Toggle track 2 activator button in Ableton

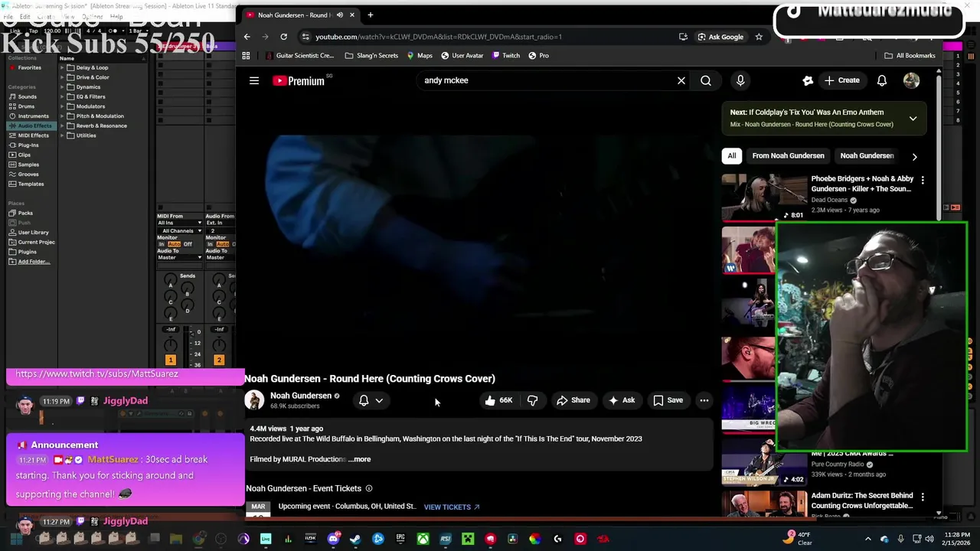click(x=218, y=360)
